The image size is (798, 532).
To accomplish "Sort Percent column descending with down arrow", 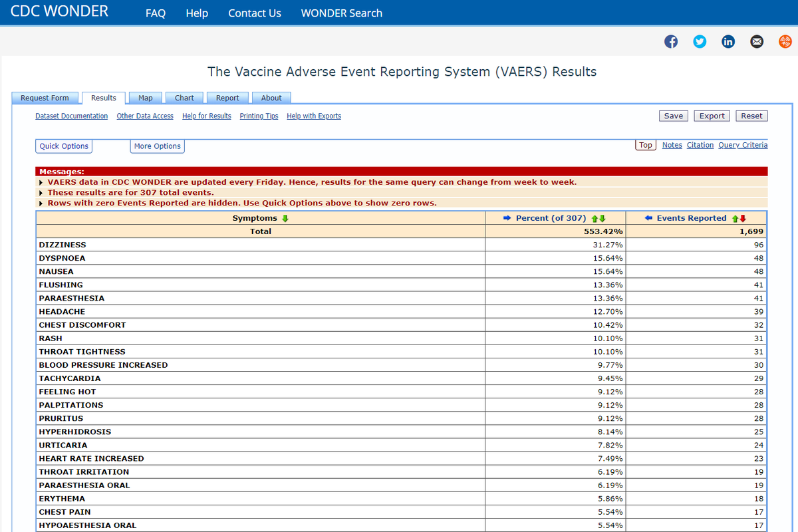I will [602, 218].
